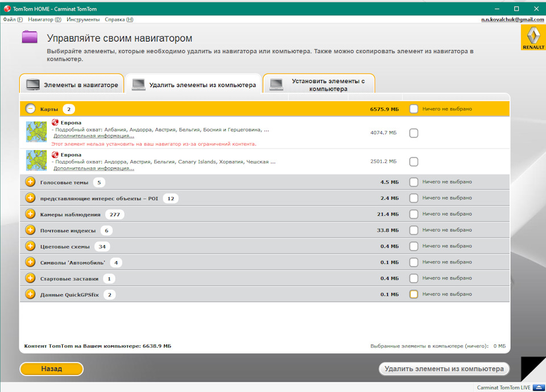Expand the Голосовые темы category
546x392 pixels.
click(30, 182)
